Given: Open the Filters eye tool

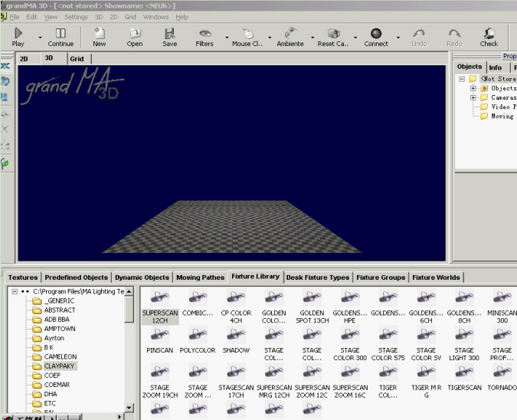Looking at the screenshot, I should pos(205,37).
